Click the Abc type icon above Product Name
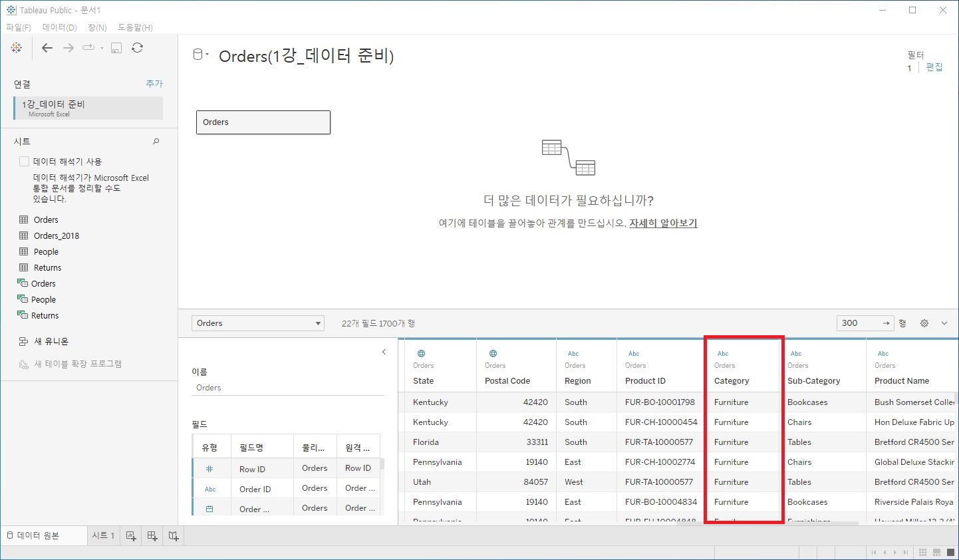959x560 pixels. pyautogui.click(x=883, y=354)
